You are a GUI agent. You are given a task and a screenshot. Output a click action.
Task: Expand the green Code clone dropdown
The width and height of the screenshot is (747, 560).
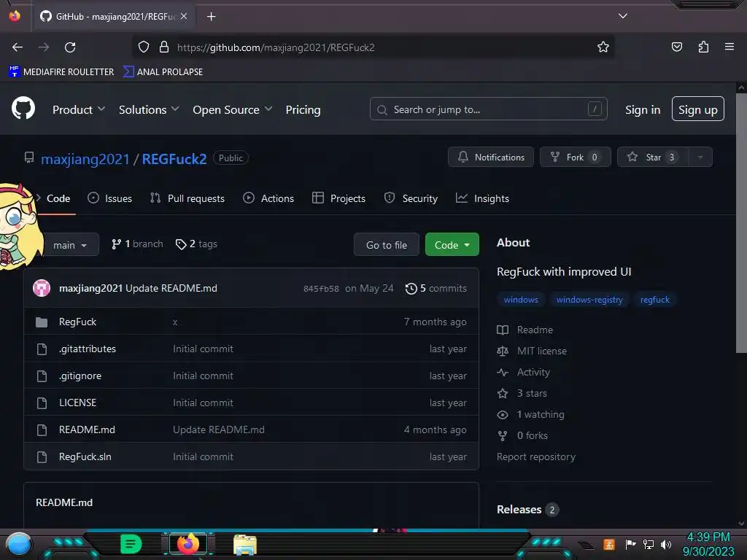452,245
